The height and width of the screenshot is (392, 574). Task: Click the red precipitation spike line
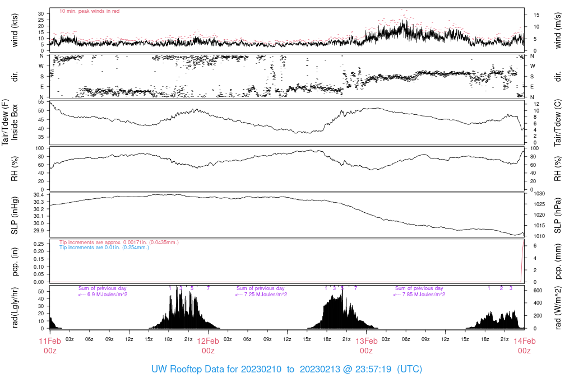tap(522, 261)
